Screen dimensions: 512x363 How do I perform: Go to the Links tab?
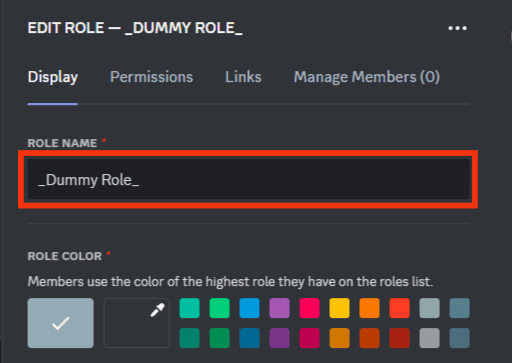pos(243,77)
